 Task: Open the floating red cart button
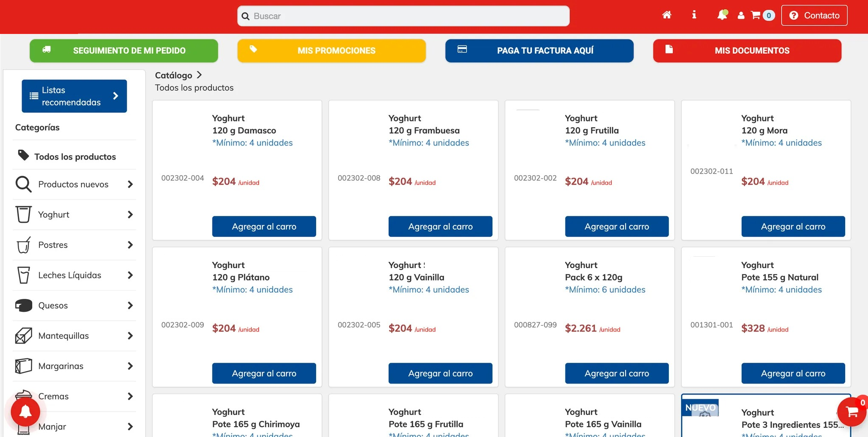click(852, 412)
